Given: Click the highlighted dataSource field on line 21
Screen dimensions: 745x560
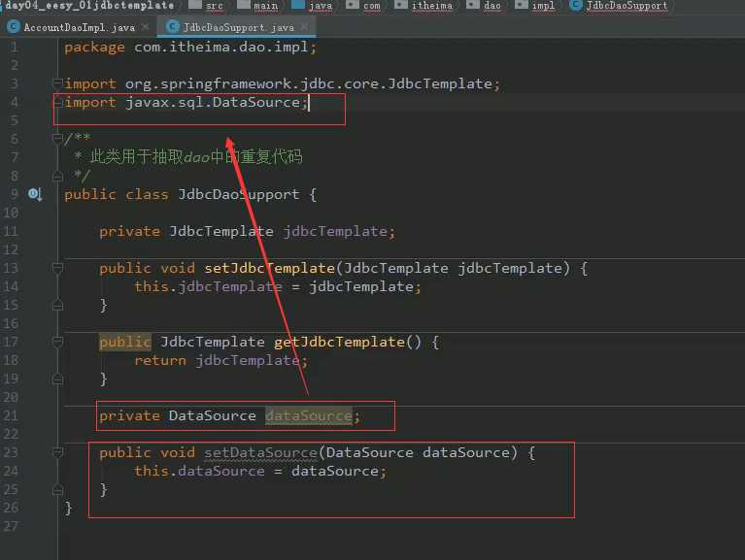Looking at the screenshot, I should coord(309,415).
